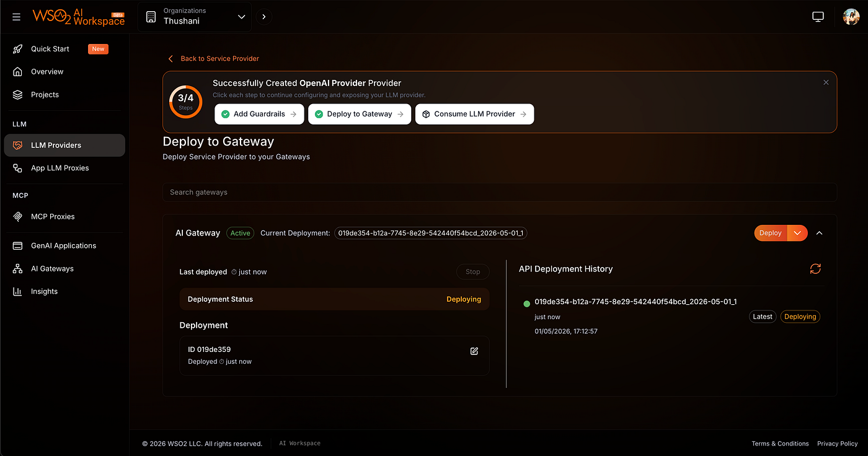Open GenAI Applications in the sidebar
This screenshot has width=868, height=456.
(64, 246)
